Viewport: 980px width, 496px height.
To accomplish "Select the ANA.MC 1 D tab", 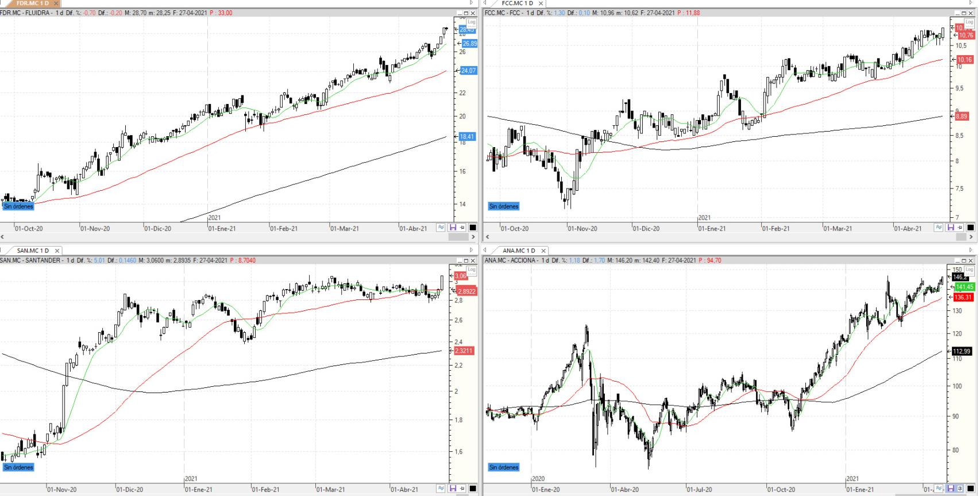I will click(x=518, y=251).
